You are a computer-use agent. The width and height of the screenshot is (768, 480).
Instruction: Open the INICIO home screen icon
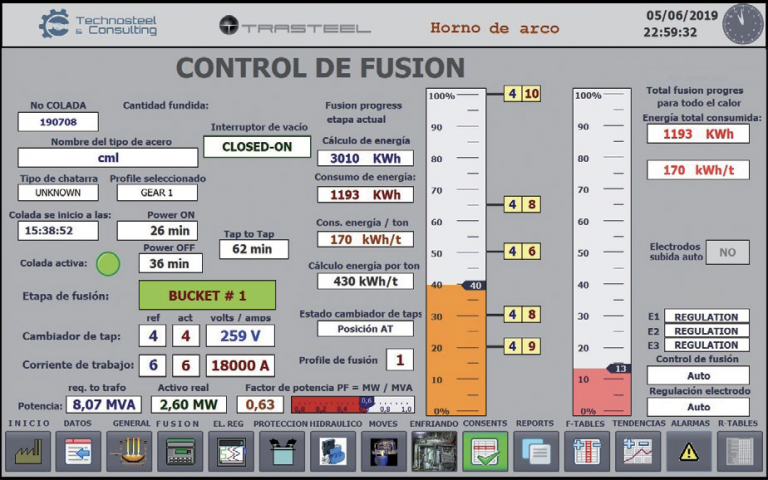point(27,451)
